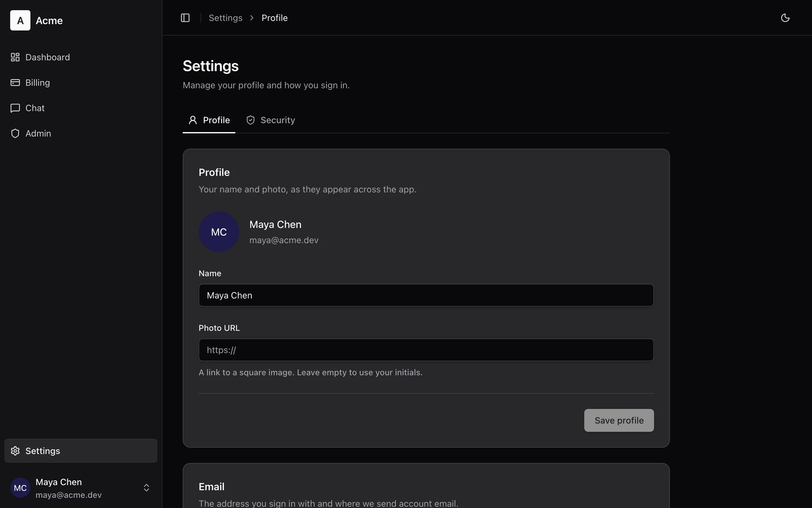Viewport: 812px width, 508px height.
Task: Switch theme with the moon icon
Action: coord(785,18)
